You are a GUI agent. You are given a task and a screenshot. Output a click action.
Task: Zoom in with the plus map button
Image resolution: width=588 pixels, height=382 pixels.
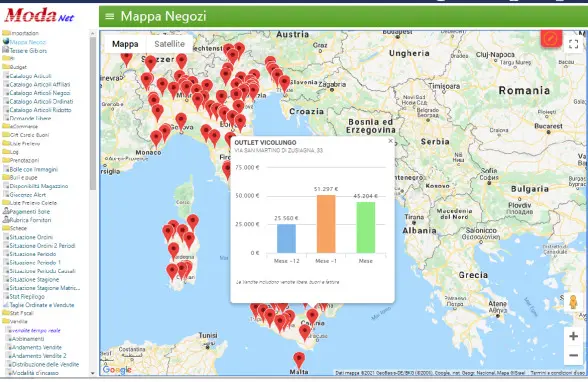click(573, 336)
